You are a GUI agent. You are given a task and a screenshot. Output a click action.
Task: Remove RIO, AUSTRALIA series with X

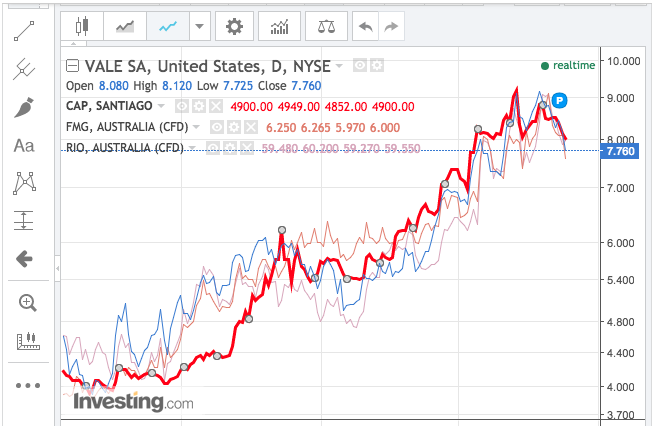click(x=247, y=148)
